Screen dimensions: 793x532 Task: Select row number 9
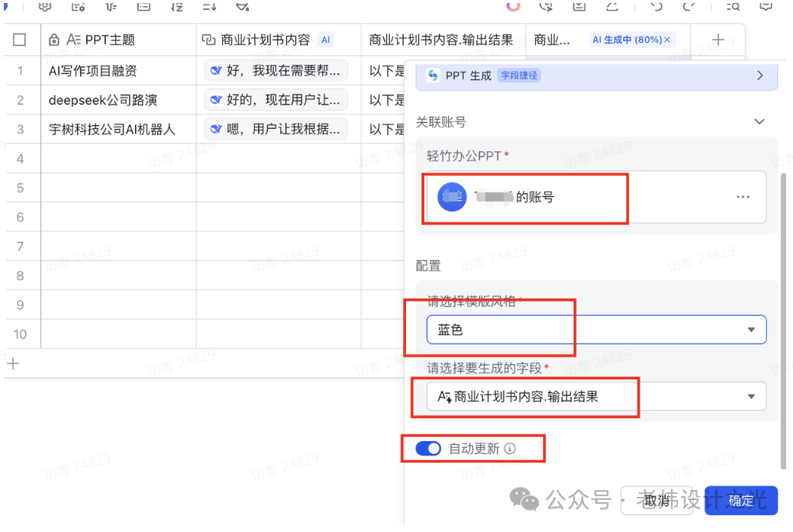point(21,305)
